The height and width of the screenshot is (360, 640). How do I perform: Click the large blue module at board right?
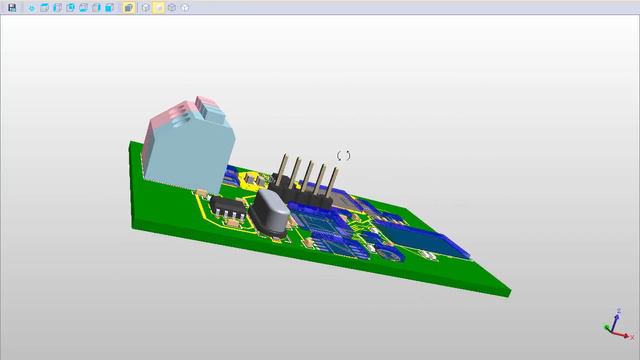pyautogui.click(x=422, y=240)
